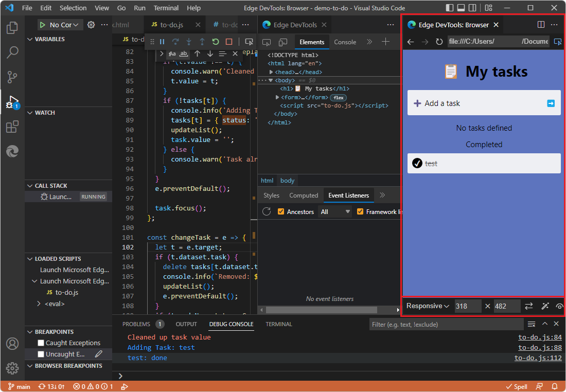Activate the Inspect element picker in DevTools

click(267, 42)
